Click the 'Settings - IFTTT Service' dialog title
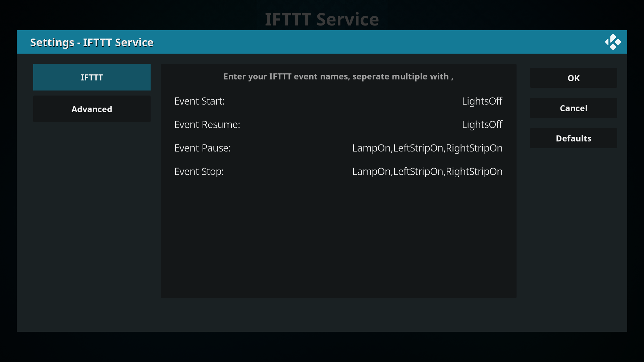The image size is (644, 362). click(92, 43)
